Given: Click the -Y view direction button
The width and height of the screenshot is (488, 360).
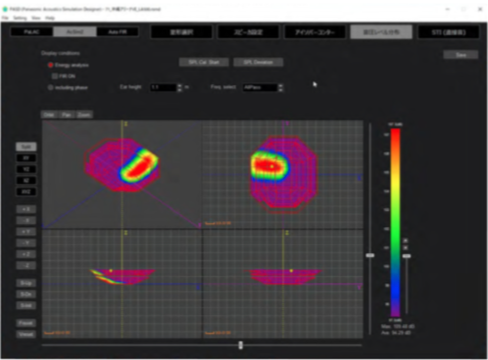Looking at the screenshot, I should pos(26,243).
